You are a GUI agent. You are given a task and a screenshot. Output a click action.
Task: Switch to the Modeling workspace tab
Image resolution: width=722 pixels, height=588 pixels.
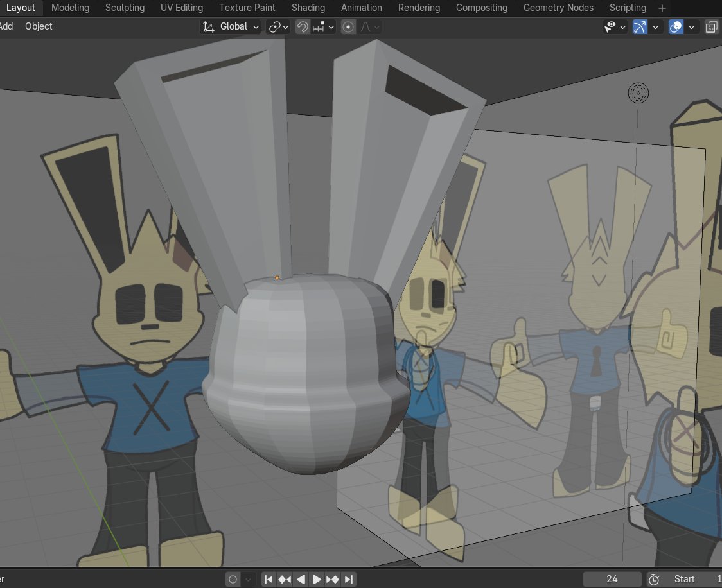coord(70,8)
